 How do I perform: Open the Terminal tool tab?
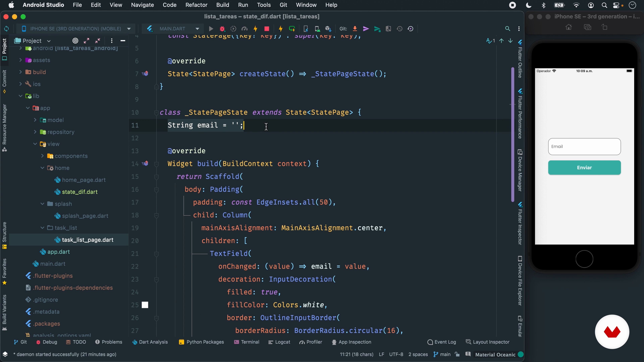pyautogui.click(x=247, y=342)
